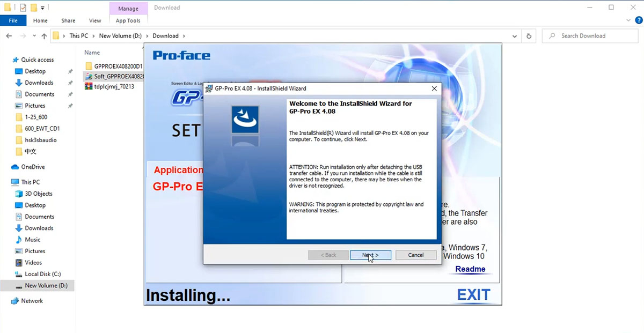Sort files by the Name column header
The height and width of the screenshot is (333, 644).
point(92,53)
